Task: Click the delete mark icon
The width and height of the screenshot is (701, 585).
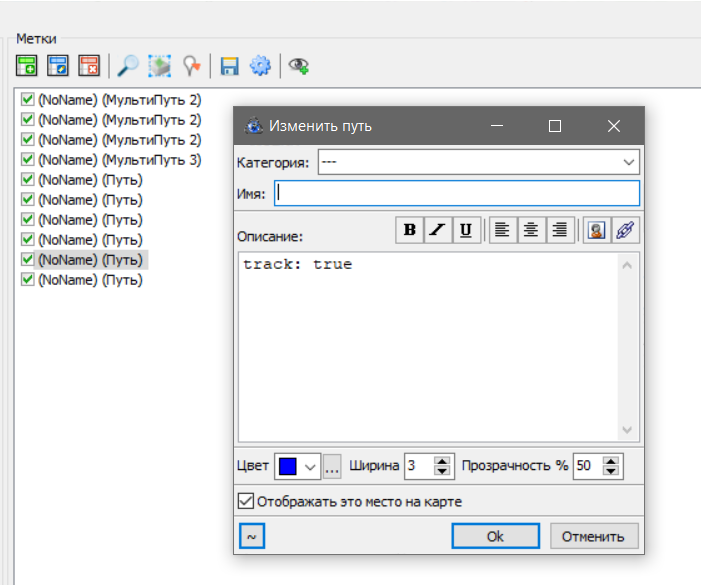Action: (x=89, y=66)
